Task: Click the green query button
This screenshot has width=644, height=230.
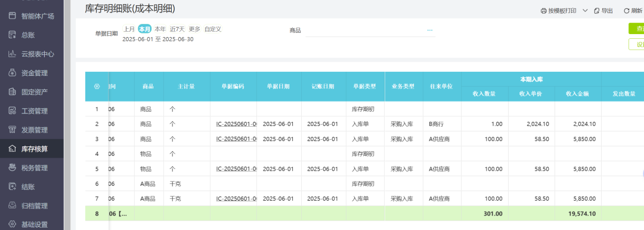Action: 636,29
